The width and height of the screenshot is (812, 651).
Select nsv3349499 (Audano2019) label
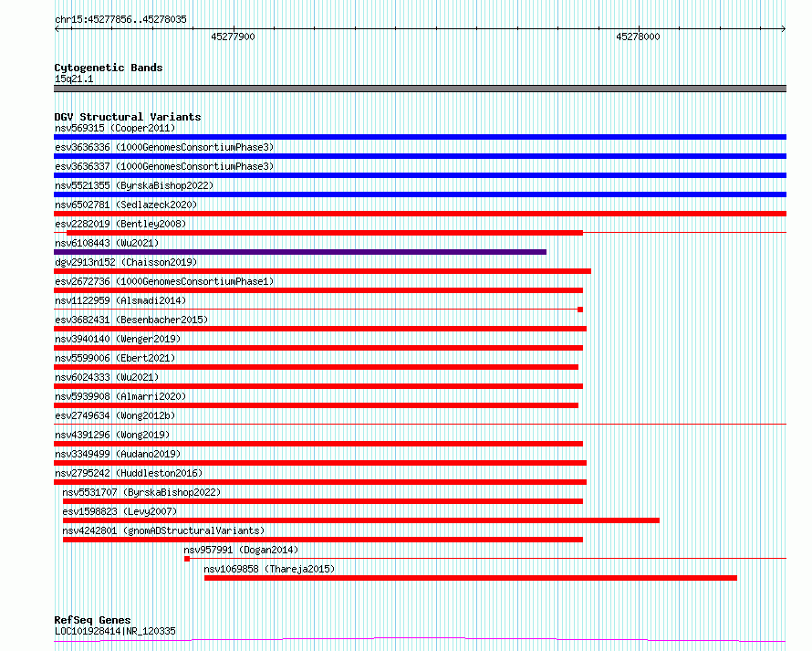point(118,454)
